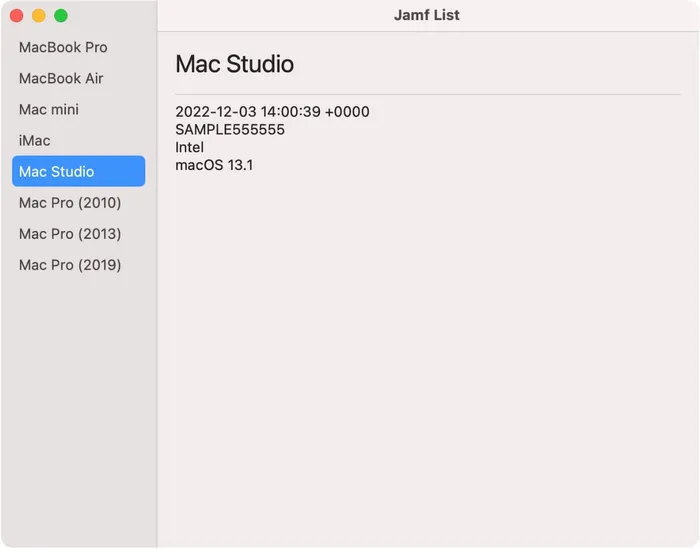Click the highlighted Mac Studio sidebar row
The width and height of the screenshot is (700, 549).
[78, 171]
